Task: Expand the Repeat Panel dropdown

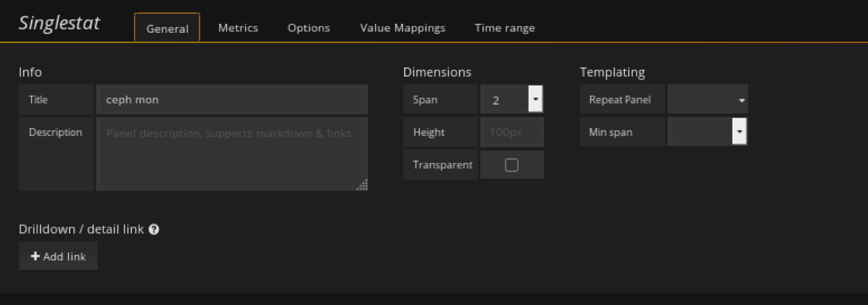Action: click(x=707, y=99)
